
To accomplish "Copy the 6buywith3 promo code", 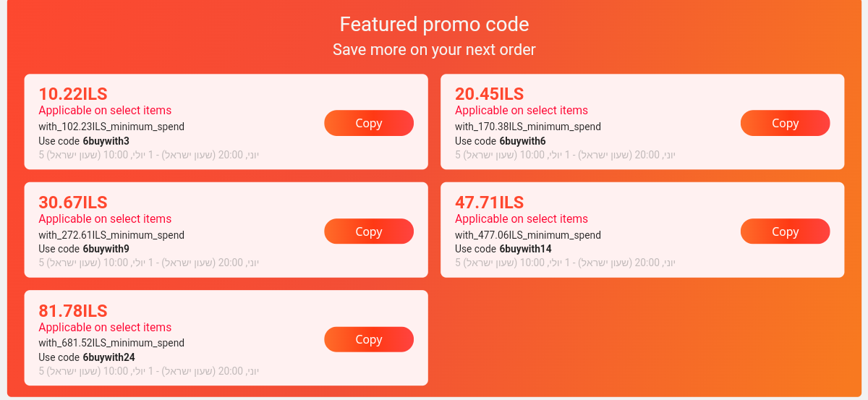I will (369, 123).
